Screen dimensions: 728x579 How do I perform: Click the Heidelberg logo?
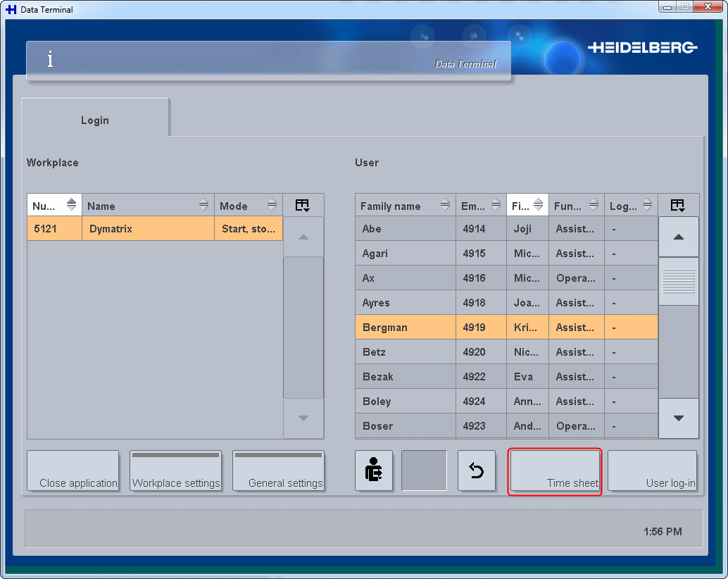[x=641, y=46]
